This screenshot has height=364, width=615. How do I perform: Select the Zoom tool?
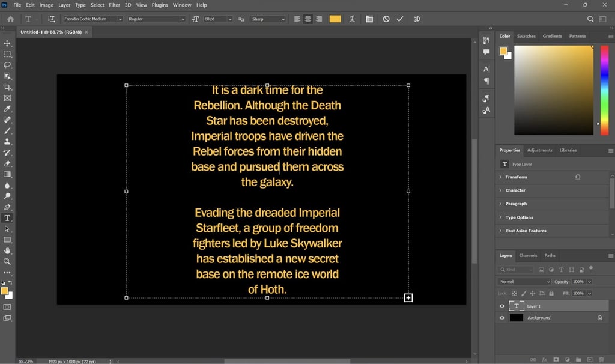tap(7, 262)
